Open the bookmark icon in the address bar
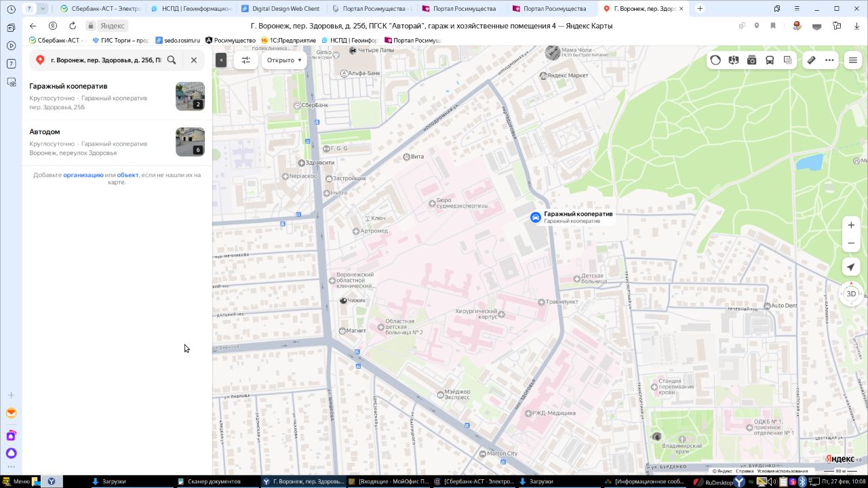868x488 pixels. pos(773,26)
